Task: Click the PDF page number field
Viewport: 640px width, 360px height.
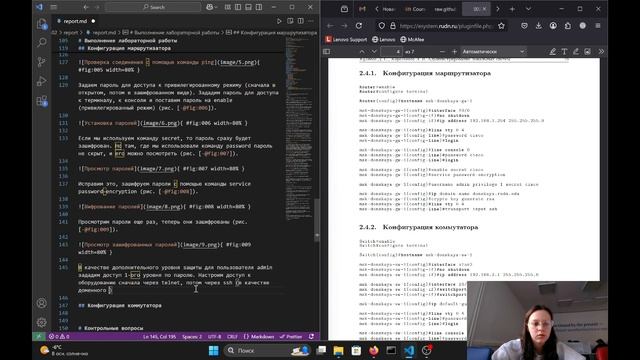Action: [391, 52]
